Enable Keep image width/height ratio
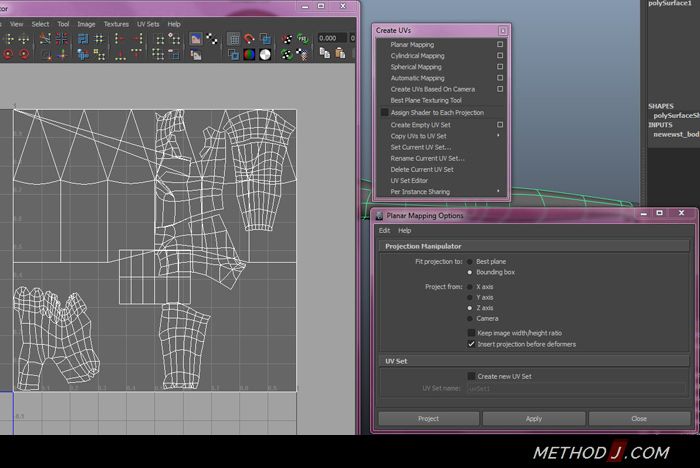The height and width of the screenshot is (468, 700). coord(472,333)
